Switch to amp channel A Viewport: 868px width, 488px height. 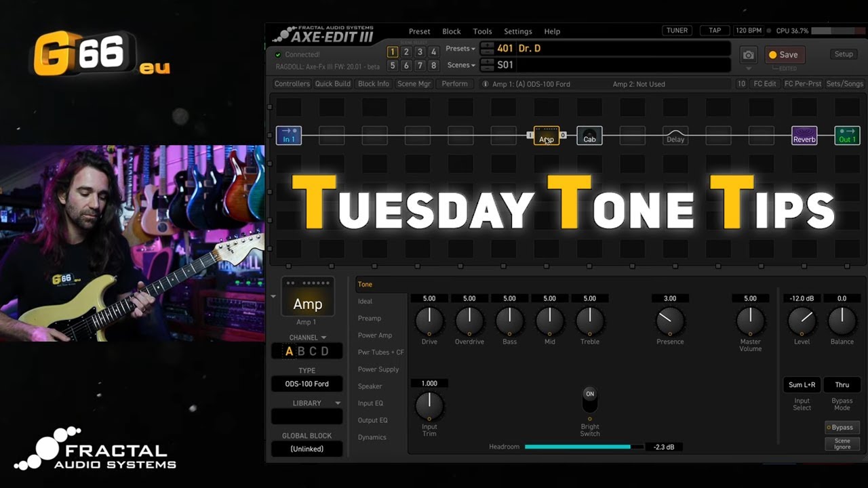click(290, 351)
